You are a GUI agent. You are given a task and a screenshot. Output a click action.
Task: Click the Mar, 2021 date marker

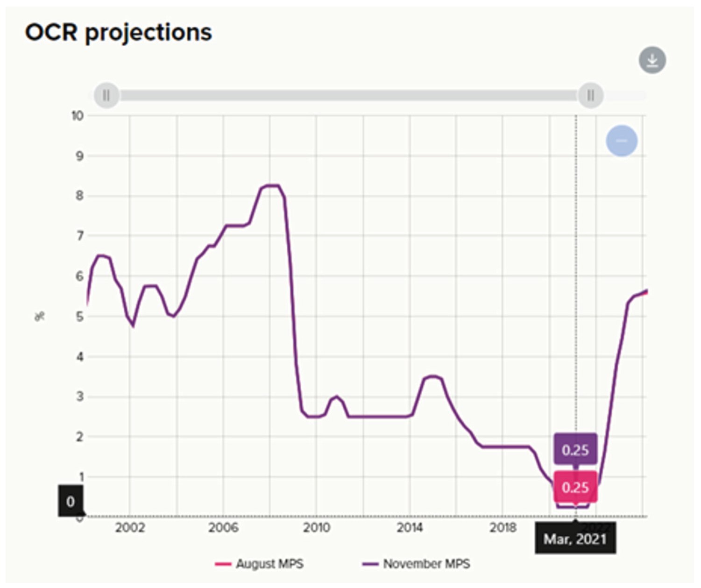tap(575, 538)
